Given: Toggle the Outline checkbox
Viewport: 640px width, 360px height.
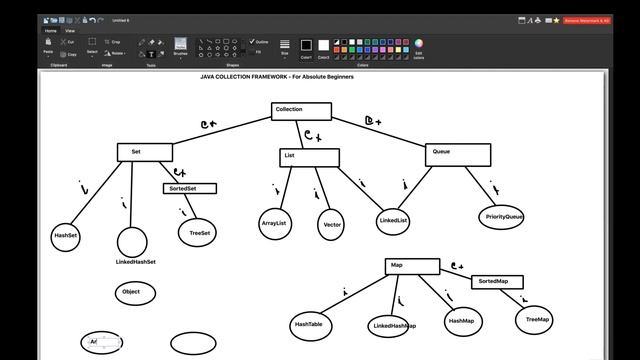Looking at the screenshot, I should (259, 42).
